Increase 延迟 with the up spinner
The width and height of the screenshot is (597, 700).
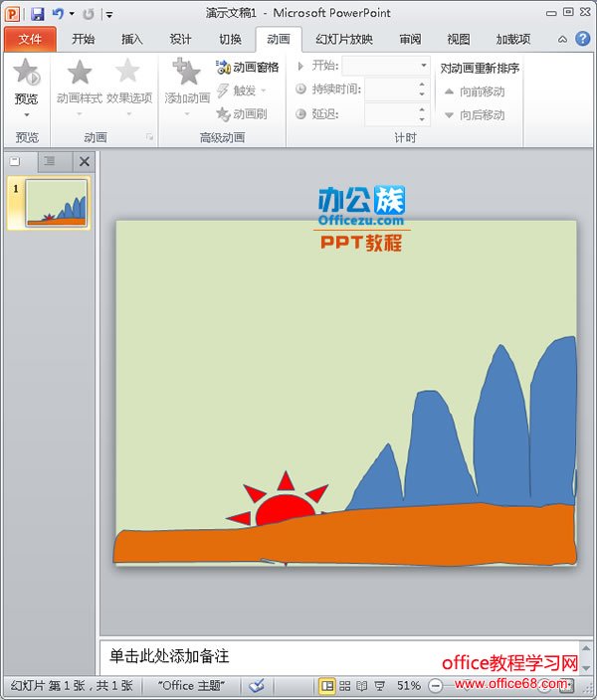422,109
